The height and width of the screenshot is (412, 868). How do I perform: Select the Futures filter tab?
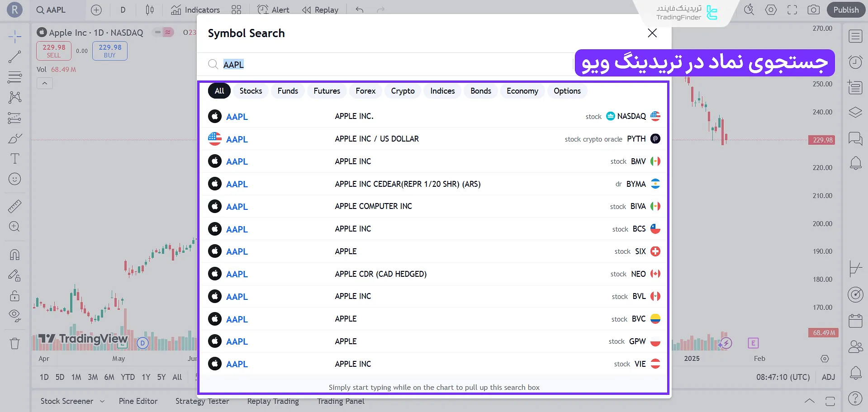tap(327, 91)
